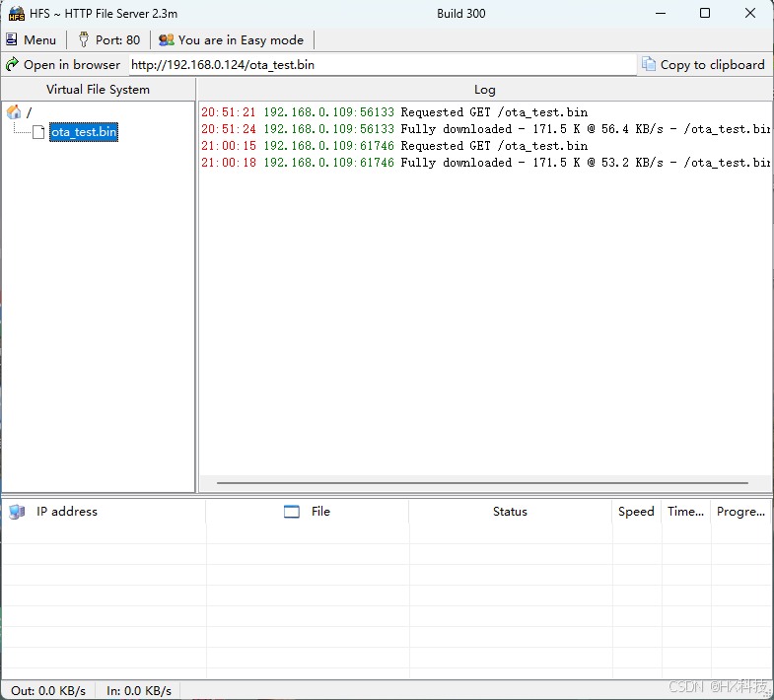Click the Virtual File System header
The image size is (774, 700).
tap(98, 90)
